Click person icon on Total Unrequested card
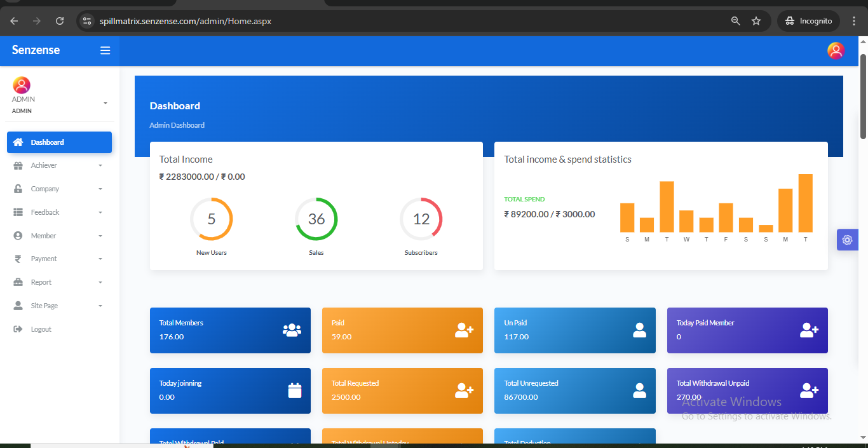The width and height of the screenshot is (868, 448). (x=639, y=391)
